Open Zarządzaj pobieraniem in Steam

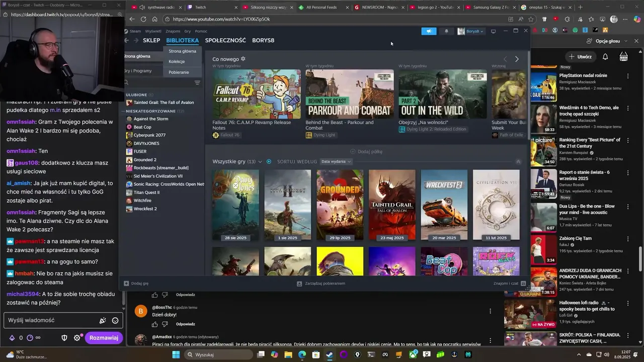point(321,284)
